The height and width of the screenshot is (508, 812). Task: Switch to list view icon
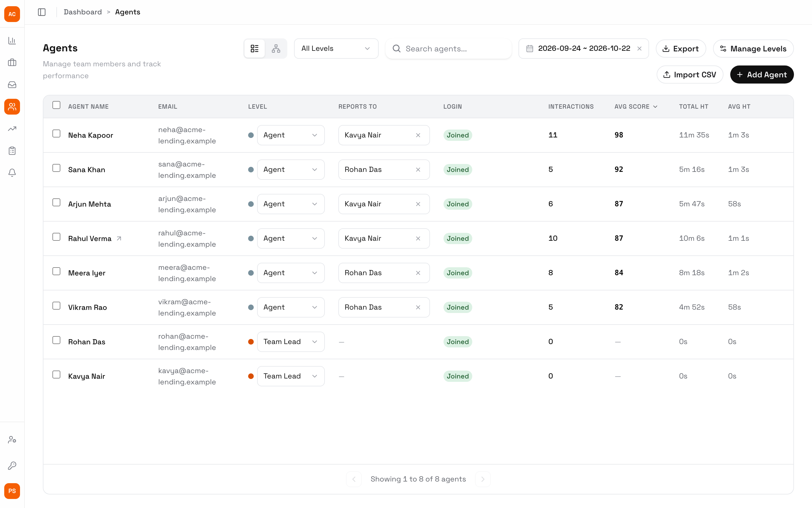255,48
